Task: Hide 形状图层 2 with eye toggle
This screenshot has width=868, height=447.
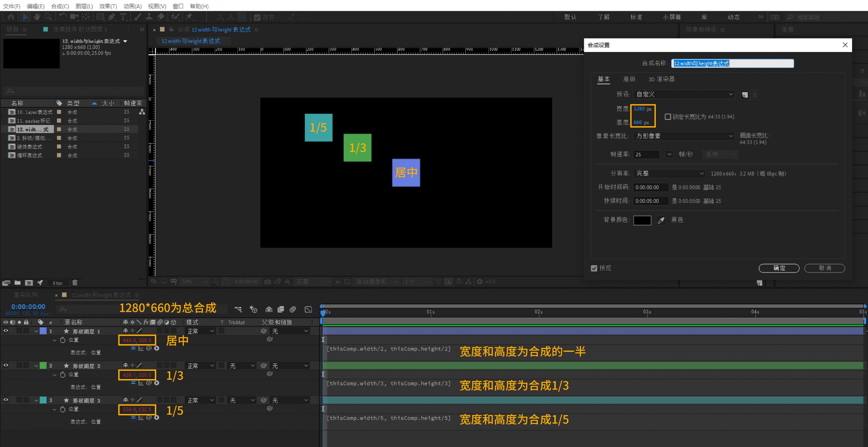Action: 6,365
